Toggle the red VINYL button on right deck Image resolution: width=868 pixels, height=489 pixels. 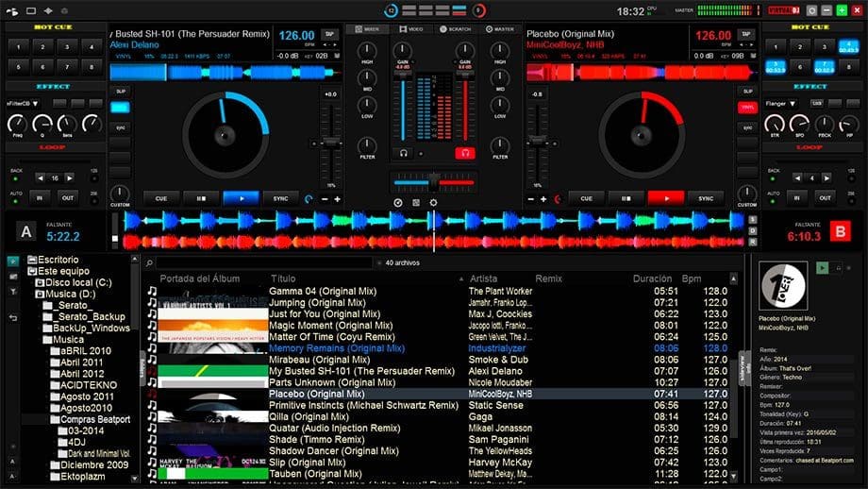click(x=748, y=108)
